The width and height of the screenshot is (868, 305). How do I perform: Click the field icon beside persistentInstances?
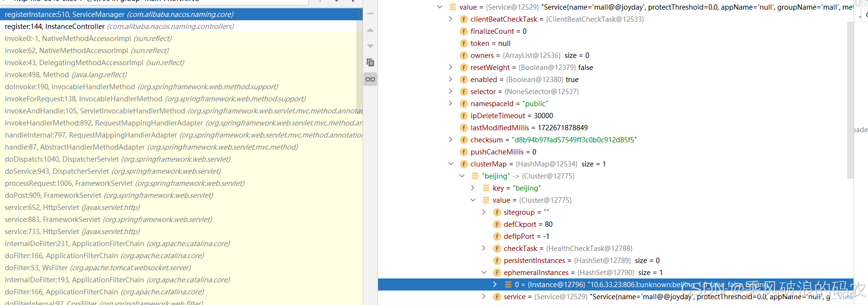(497, 261)
